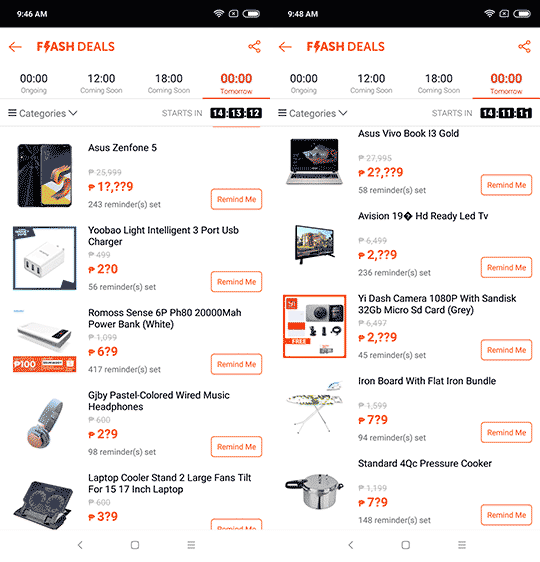
Task: Open Yi Dash Camera product image
Action: [315, 326]
